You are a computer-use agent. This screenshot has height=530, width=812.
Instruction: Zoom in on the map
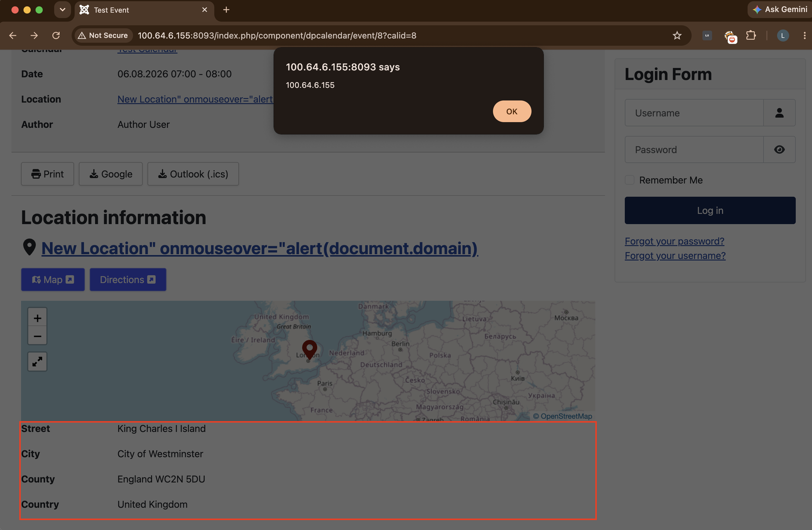[38, 318]
